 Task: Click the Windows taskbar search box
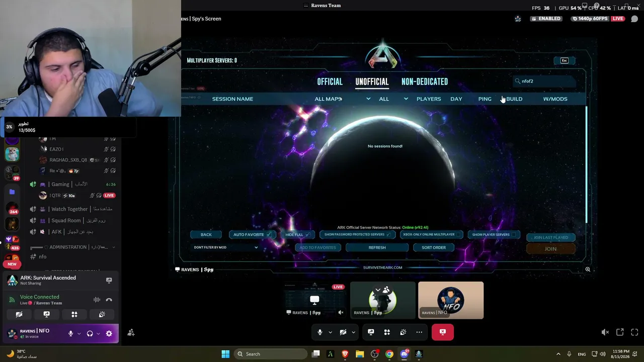(x=271, y=354)
